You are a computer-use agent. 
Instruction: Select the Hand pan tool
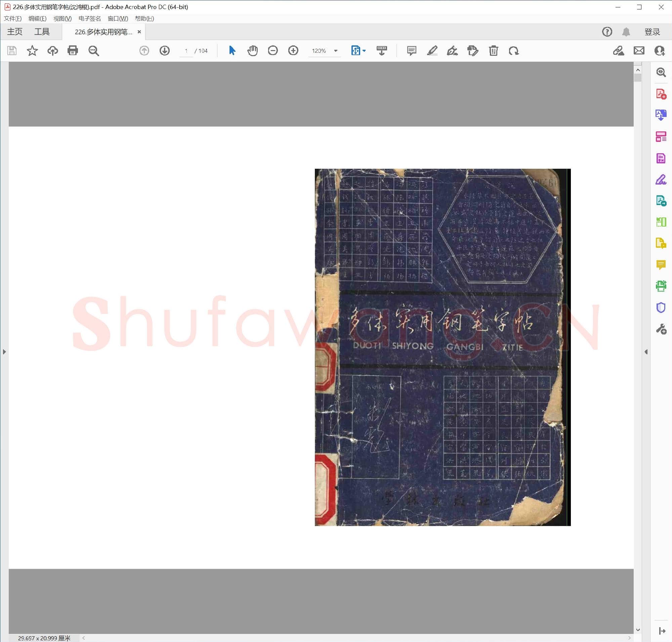(x=253, y=51)
